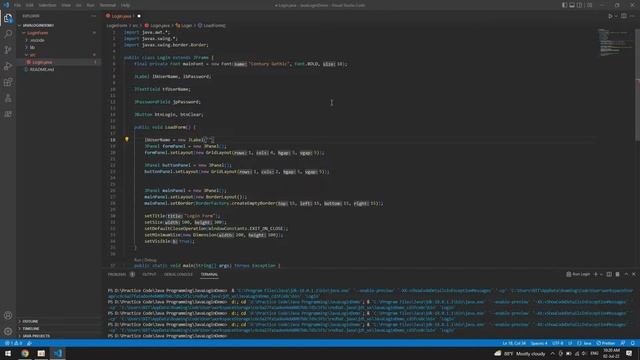Screen dimensions: 640x360
Task: Change indentation via Spaces: 4
Action: tap(539, 343)
